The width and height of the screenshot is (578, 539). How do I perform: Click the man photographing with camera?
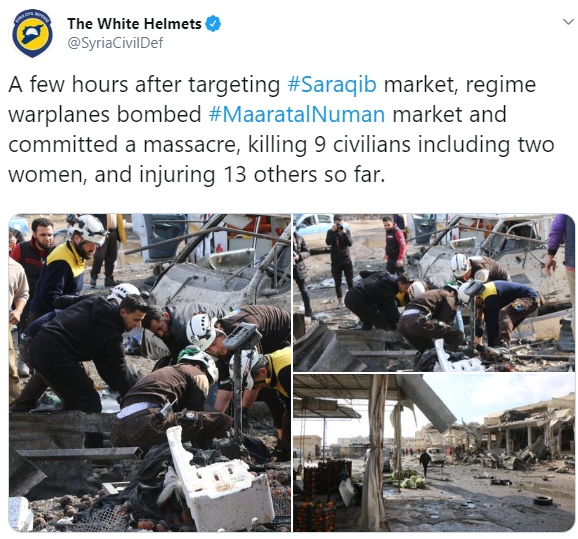(340, 258)
